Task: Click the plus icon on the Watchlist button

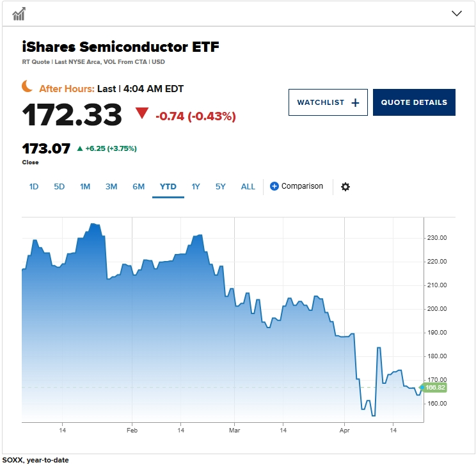Action: point(355,102)
